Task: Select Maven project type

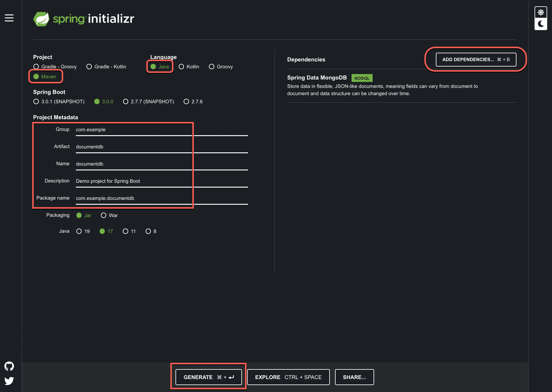Action: (x=45, y=76)
